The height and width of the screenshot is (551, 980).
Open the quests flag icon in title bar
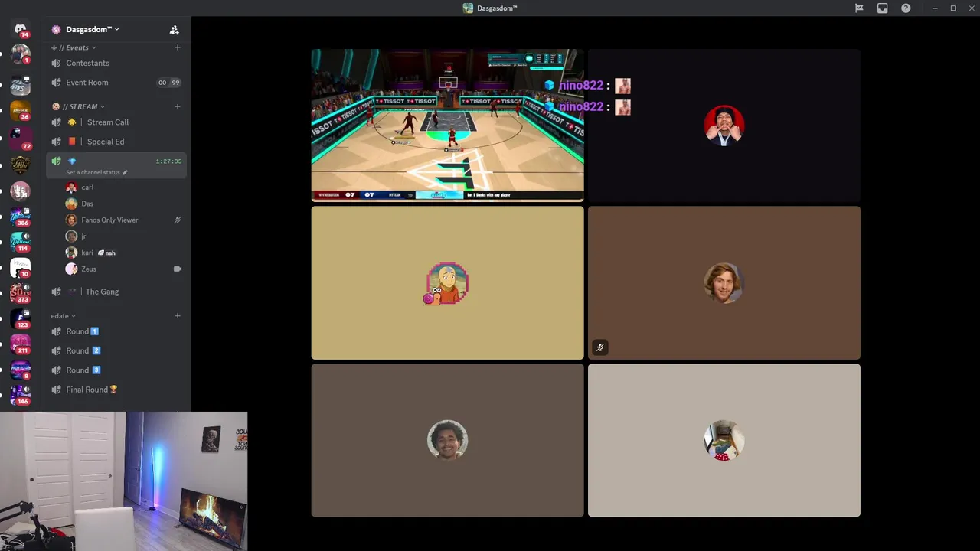pyautogui.click(x=859, y=8)
